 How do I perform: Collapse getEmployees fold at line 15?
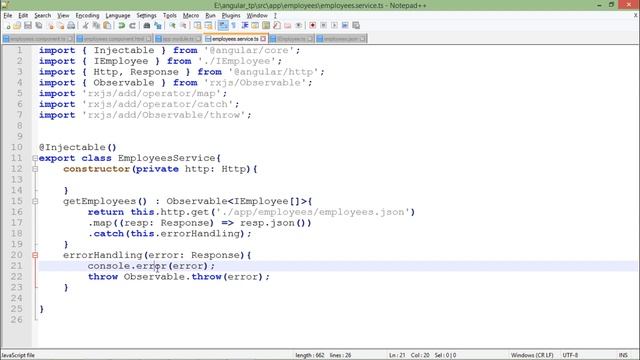(x=35, y=201)
